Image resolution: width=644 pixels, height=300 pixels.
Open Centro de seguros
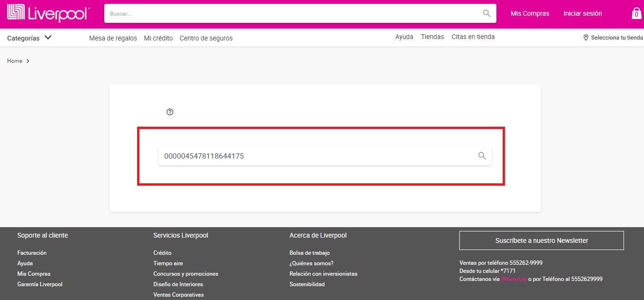point(206,38)
